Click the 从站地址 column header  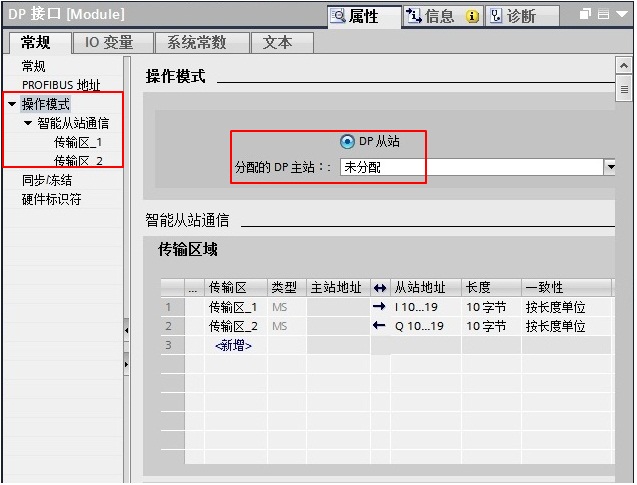(x=426, y=288)
